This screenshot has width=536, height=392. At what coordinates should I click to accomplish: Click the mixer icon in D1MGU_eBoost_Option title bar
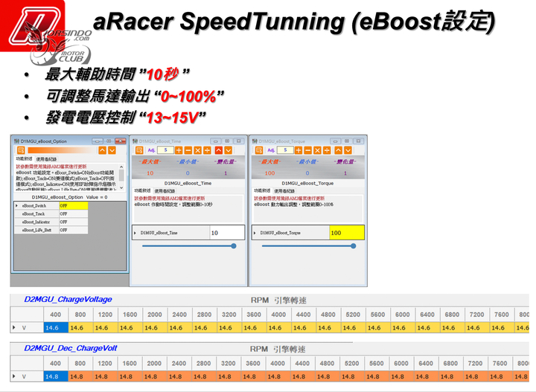(x=16, y=141)
